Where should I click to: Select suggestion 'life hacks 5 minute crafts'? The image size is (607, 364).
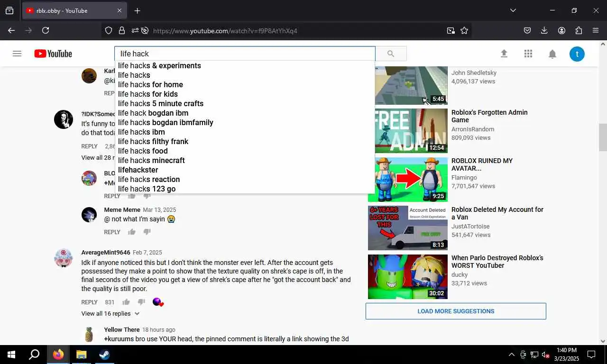[x=245, y=103]
